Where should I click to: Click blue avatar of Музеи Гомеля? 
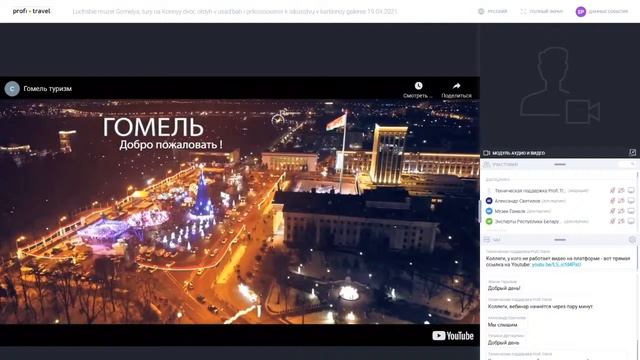[x=489, y=211]
